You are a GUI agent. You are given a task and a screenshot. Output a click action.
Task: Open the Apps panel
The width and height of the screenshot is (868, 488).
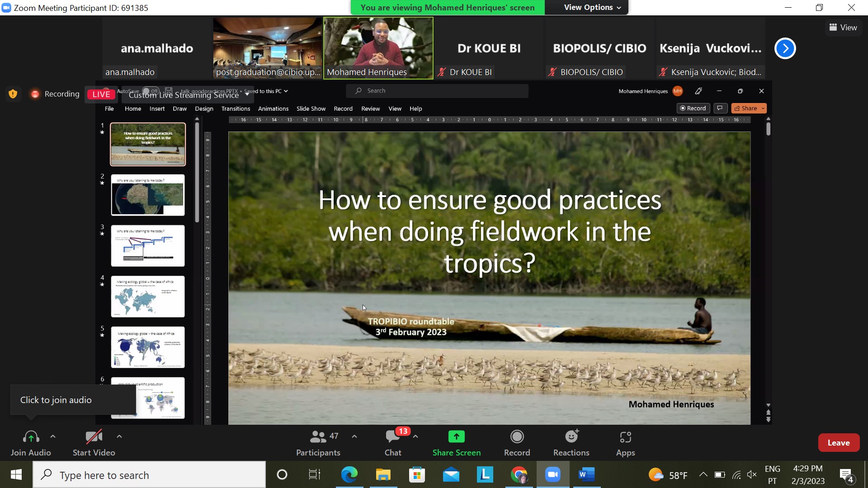[626, 443]
